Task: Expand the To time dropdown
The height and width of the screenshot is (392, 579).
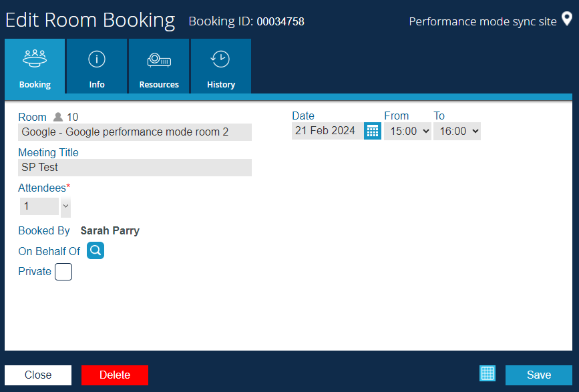Action: (x=457, y=131)
